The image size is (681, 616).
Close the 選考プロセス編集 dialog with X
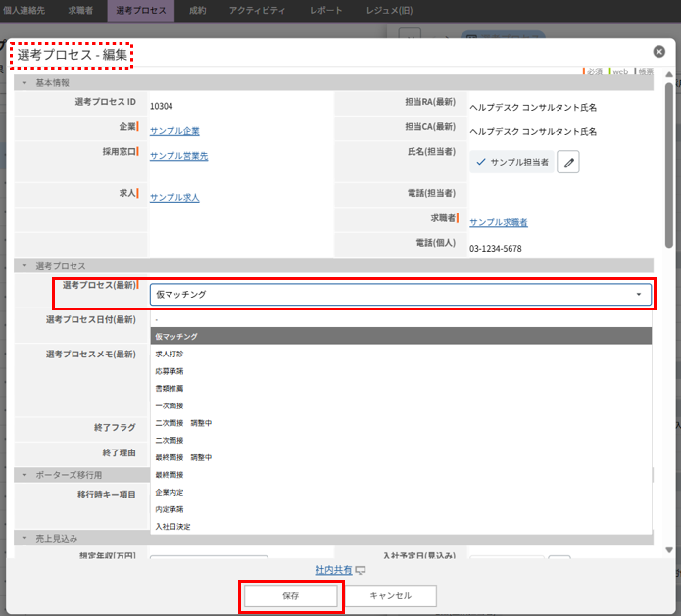pyautogui.click(x=658, y=52)
